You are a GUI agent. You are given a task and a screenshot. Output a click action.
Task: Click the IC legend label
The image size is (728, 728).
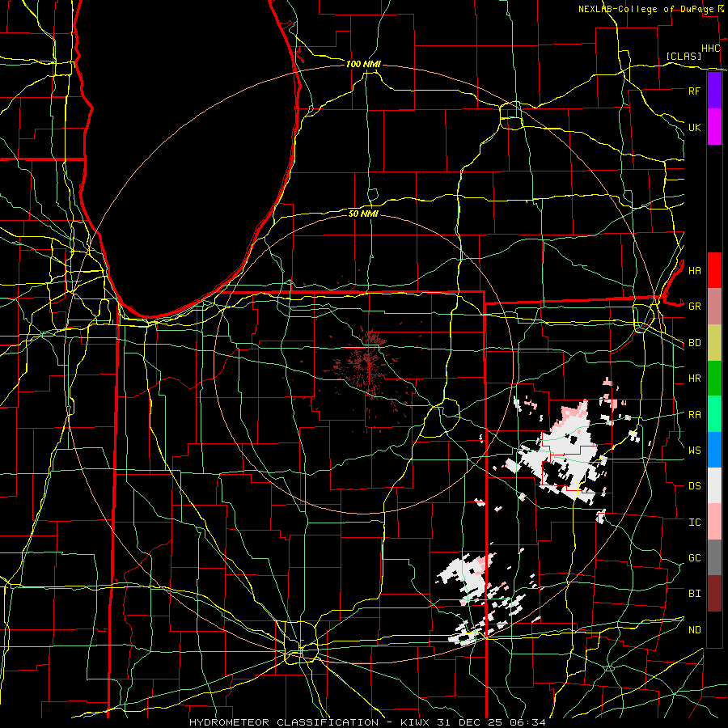pyautogui.click(x=694, y=523)
